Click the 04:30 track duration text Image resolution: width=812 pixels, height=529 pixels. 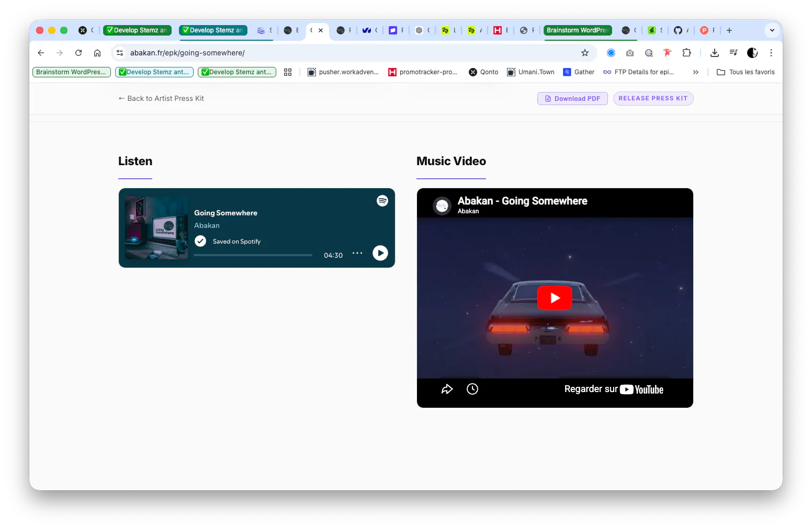(333, 255)
